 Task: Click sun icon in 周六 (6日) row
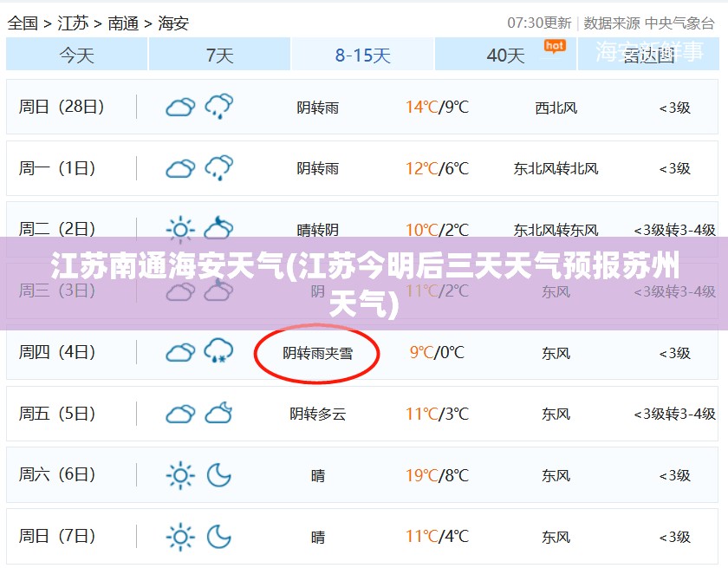180,475
